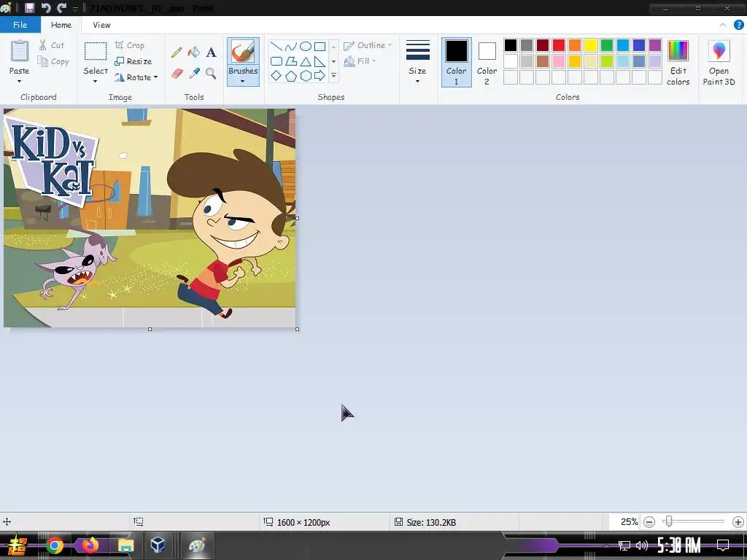Expand the Shapes gallery more arrow

334,76
